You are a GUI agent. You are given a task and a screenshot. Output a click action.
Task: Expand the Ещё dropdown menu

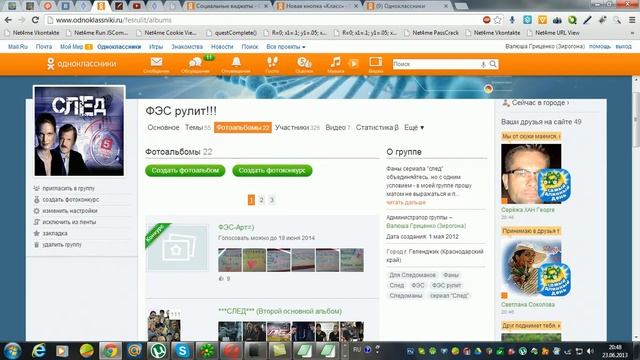coord(414,127)
